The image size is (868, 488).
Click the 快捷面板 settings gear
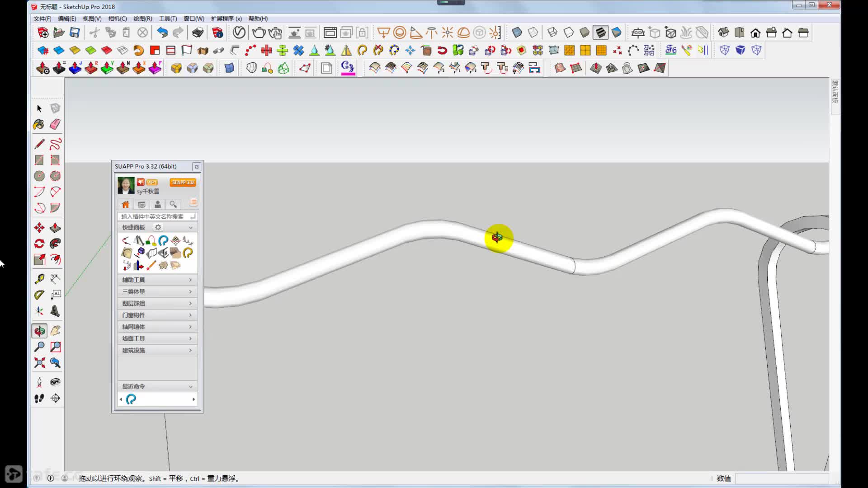(158, 228)
